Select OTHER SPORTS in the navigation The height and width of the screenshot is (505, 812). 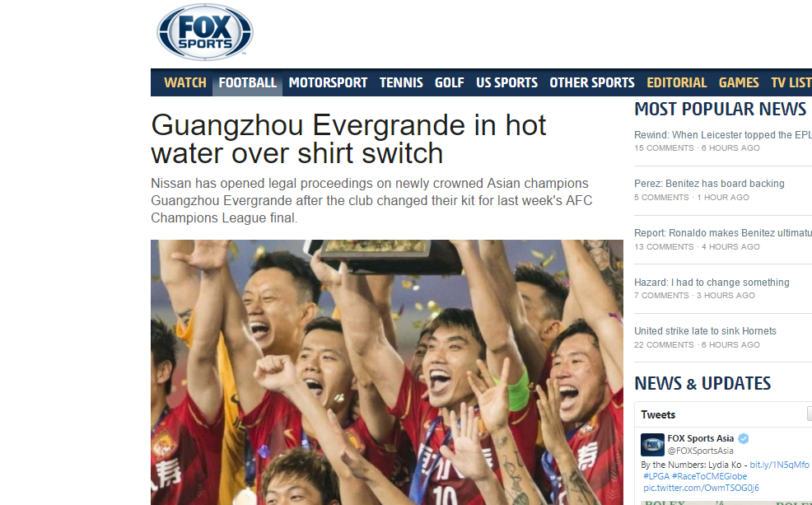[592, 82]
